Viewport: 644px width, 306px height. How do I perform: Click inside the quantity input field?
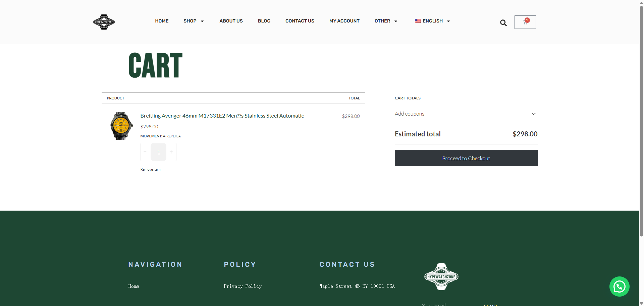158,152
